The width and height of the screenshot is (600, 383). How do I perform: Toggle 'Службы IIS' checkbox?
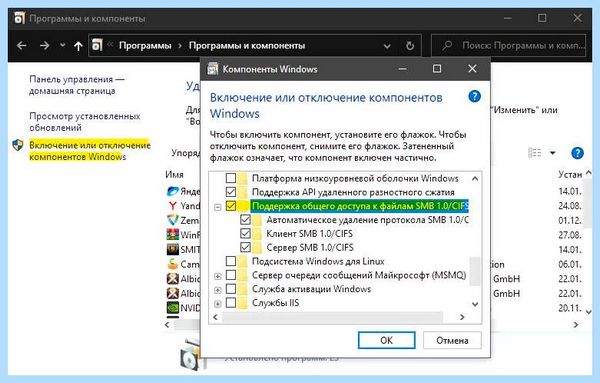pos(231,303)
